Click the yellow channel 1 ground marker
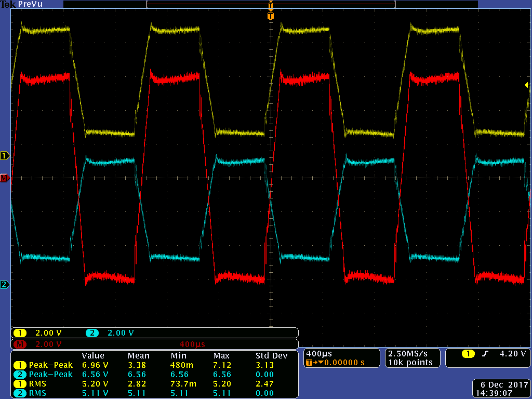 [5, 156]
